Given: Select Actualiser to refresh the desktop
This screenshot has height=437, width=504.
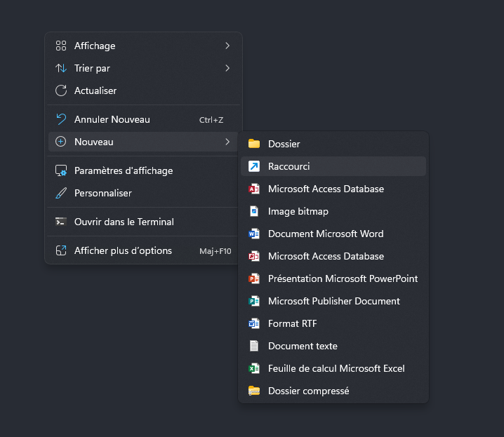Looking at the screenshot, I should click(95, 90).
